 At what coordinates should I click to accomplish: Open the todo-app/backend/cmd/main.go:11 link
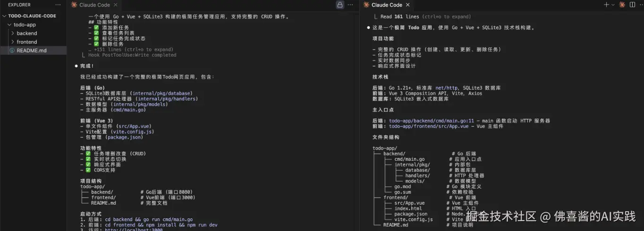(432, 121)
